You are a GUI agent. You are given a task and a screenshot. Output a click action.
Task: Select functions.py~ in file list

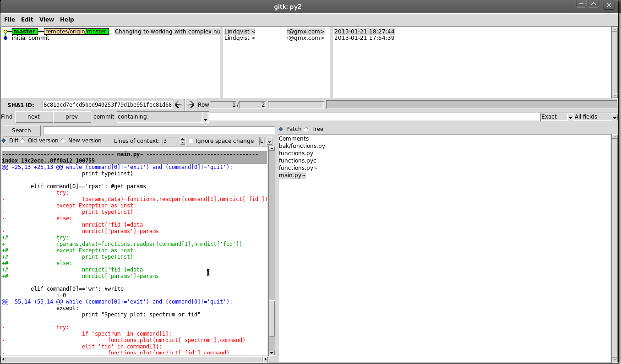tap(298, 168)
